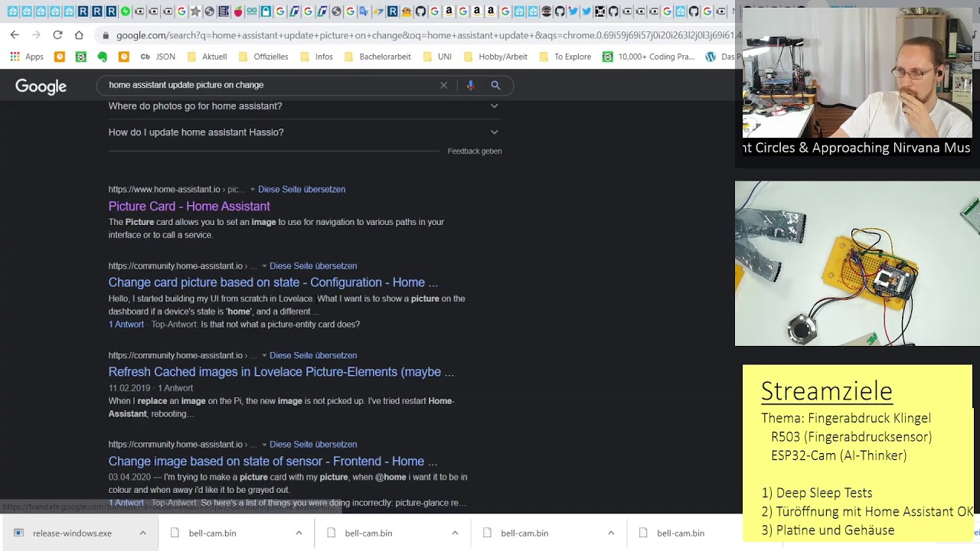
Task: Click '3) Platine und Gehäuse' line
Action: point(828,530)
